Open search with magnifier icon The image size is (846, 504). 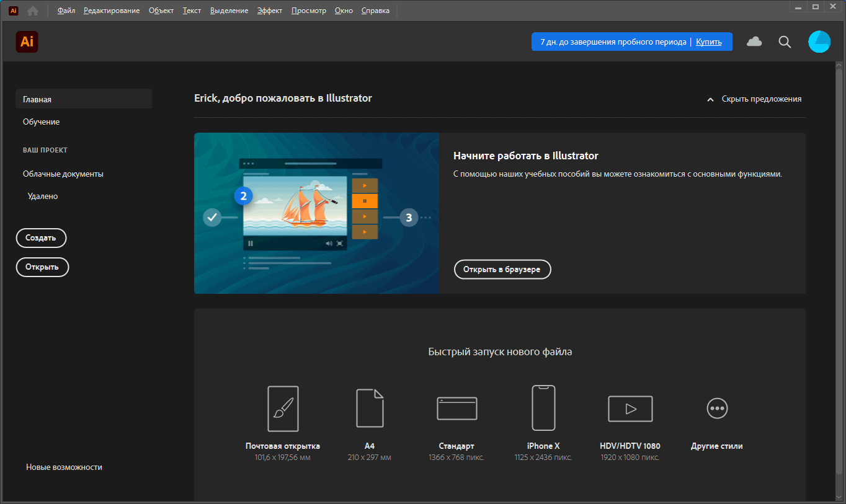(785, 42)
